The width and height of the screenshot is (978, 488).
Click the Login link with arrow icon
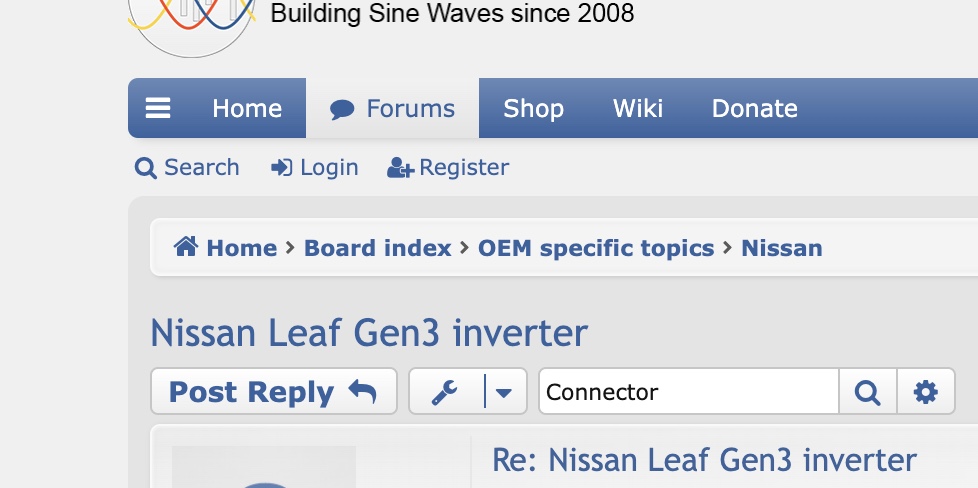click(x=315, y=167)
